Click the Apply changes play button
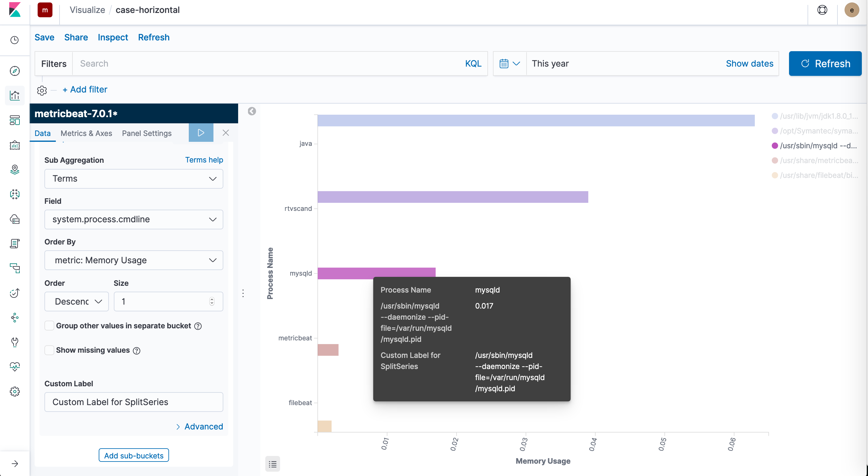 201,133
